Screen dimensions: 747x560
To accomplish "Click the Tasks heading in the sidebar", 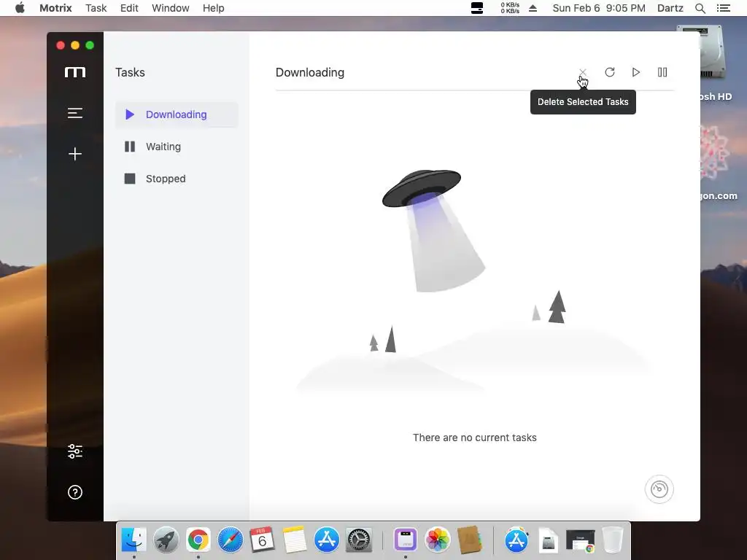I will [x=130, y=72].
